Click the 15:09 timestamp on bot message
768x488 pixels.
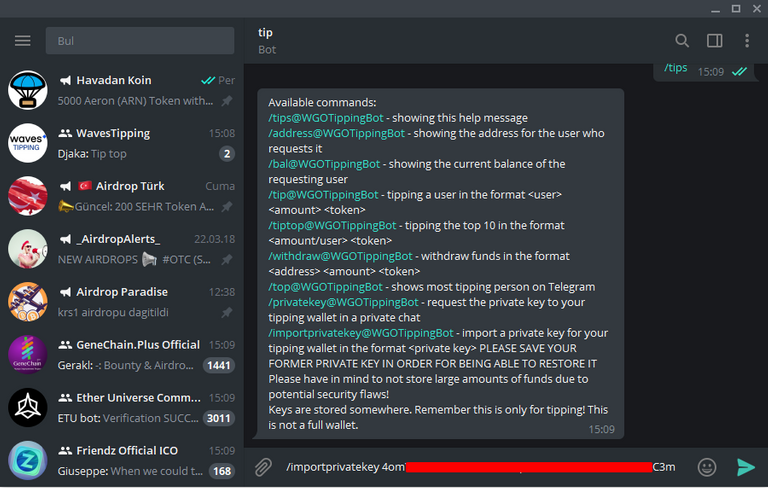click(601, 430)
